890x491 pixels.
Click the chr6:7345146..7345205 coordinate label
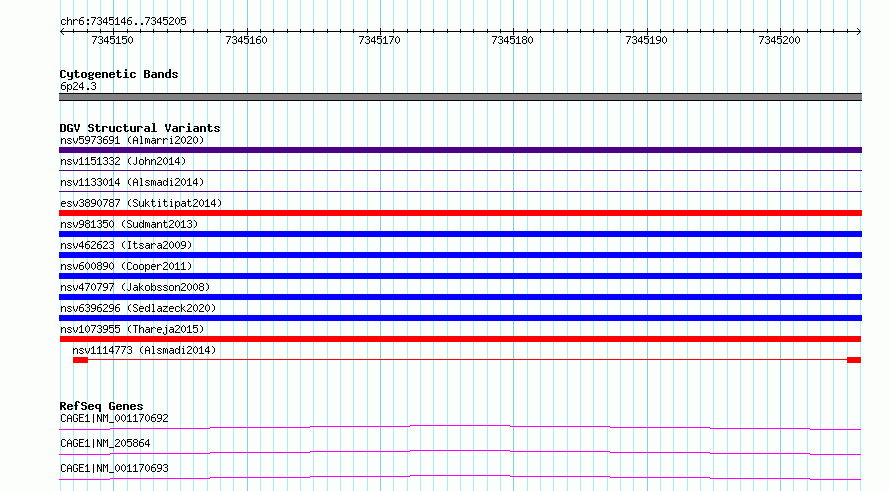coord(123,21)
